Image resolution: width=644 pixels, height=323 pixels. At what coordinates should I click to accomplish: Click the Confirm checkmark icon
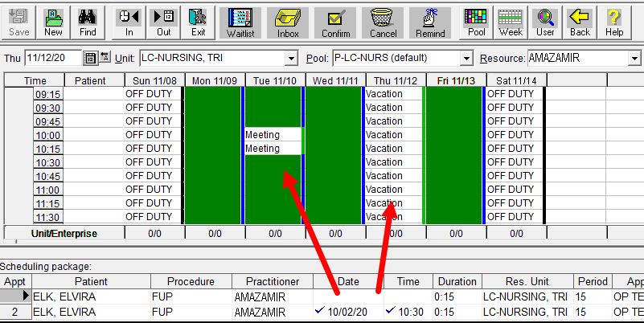[x=335, y=23]
